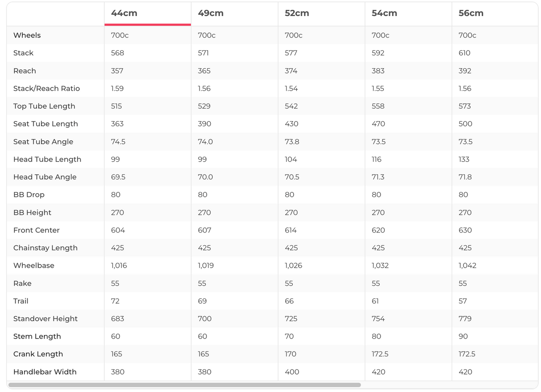Click the 1.59 stack/reach ratio value
The width and height of the screenshot is (541, 392).
[x=117, y=88]
